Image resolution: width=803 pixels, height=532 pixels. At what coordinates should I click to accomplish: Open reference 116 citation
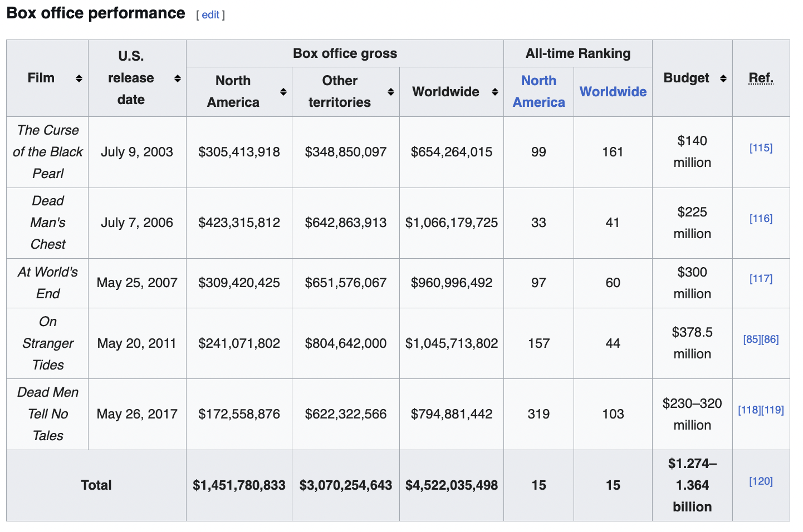[x=761, y=219]
